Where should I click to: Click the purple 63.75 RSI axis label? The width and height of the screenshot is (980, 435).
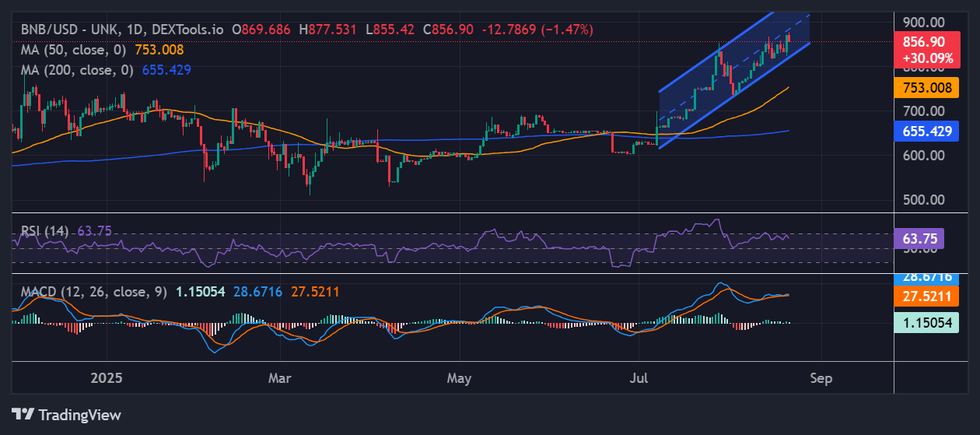pos(919,240)
